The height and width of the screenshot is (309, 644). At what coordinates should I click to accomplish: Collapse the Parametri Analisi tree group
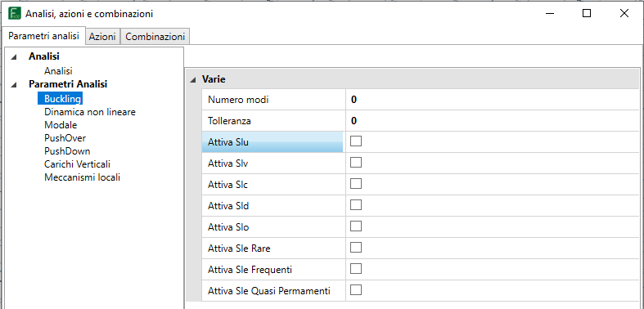click(14, 84)
